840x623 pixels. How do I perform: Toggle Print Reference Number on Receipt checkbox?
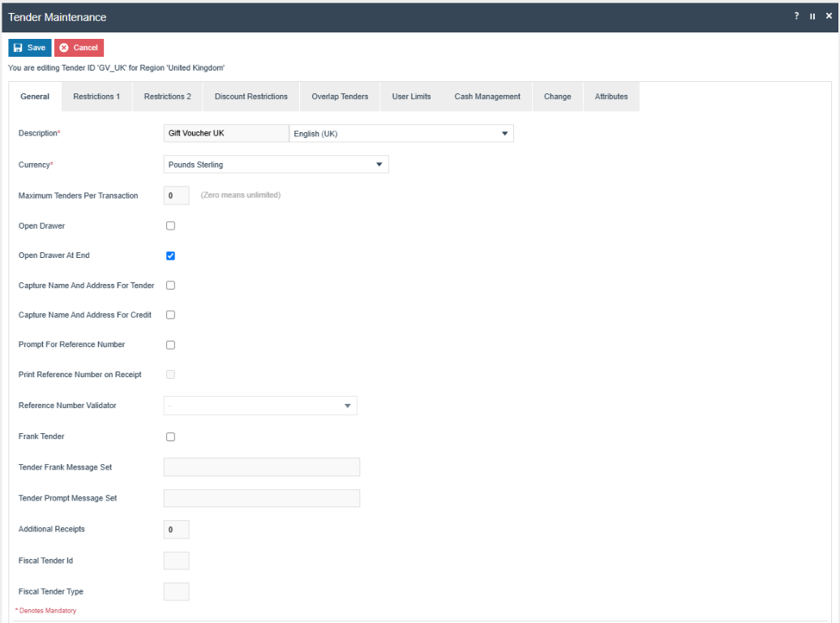click(x=170, y=374)
